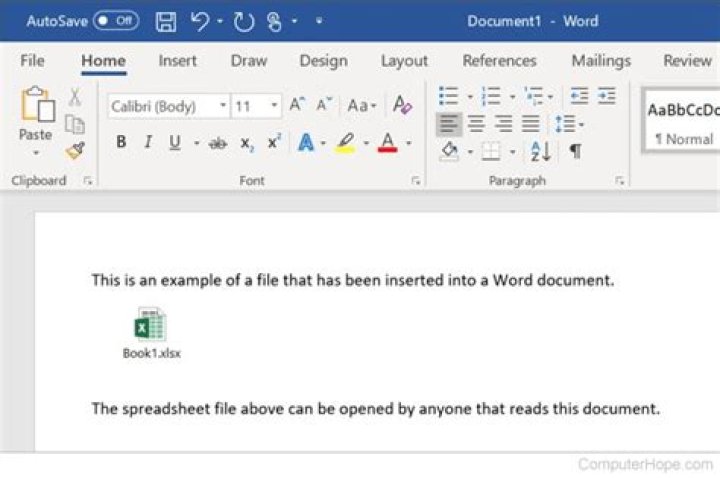Redo the last action
Viewport: 720px width, 478px height.
pyautogui.click(x=243, y=22)
